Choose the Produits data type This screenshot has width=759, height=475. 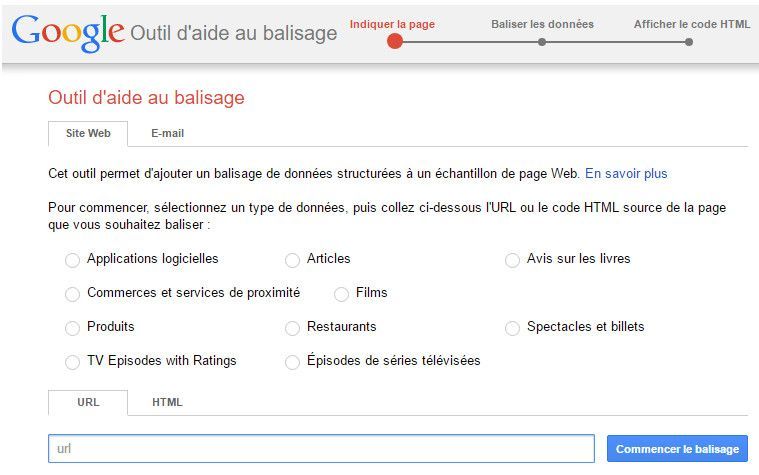(73, 328)
